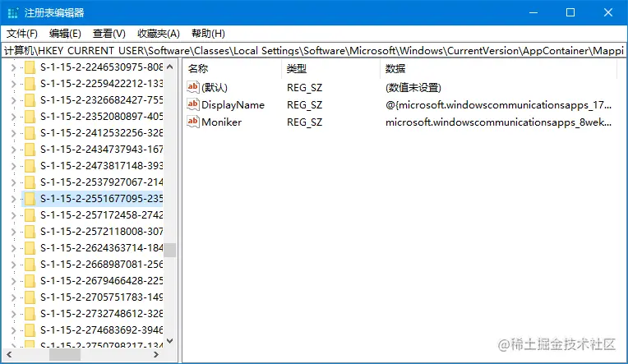Open the 帮助(H) menu
Image resolution: width=628 pixels, height=364 pixels.
pos(208,34)
